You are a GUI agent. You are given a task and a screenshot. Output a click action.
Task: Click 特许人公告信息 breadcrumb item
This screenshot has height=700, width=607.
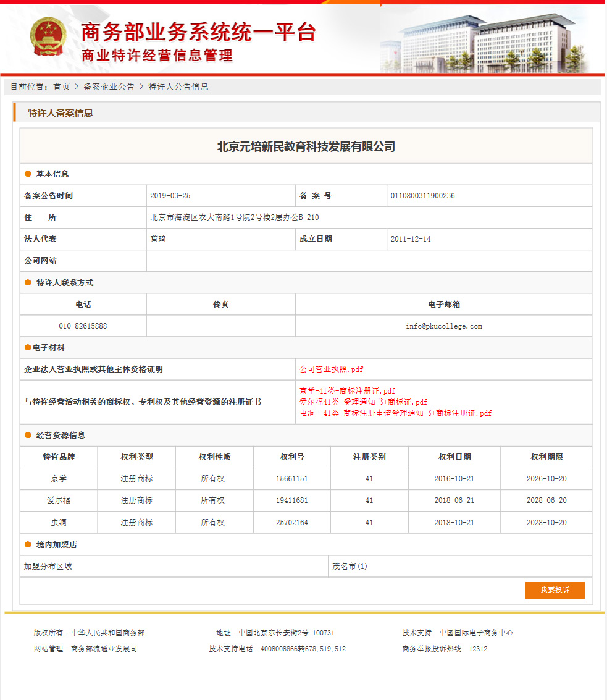[178, 86]
